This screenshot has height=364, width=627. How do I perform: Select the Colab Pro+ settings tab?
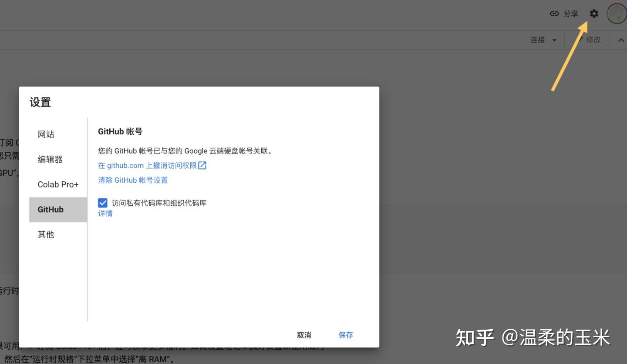coord(58,184)
